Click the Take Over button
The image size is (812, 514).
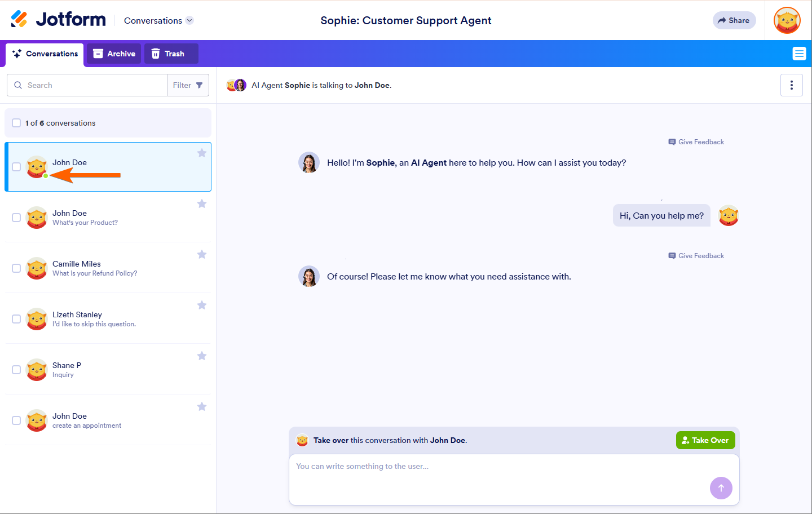pyautogui.click(x=705, y=440)
